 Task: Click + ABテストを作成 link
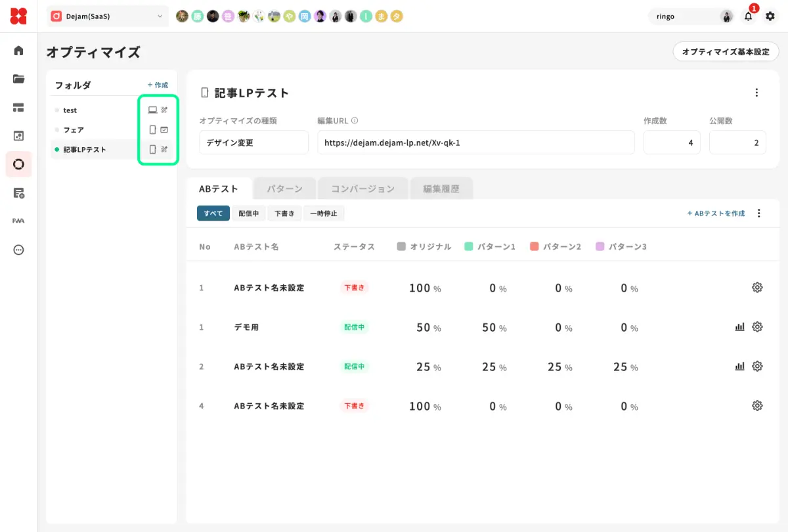(x=716, y=213)
